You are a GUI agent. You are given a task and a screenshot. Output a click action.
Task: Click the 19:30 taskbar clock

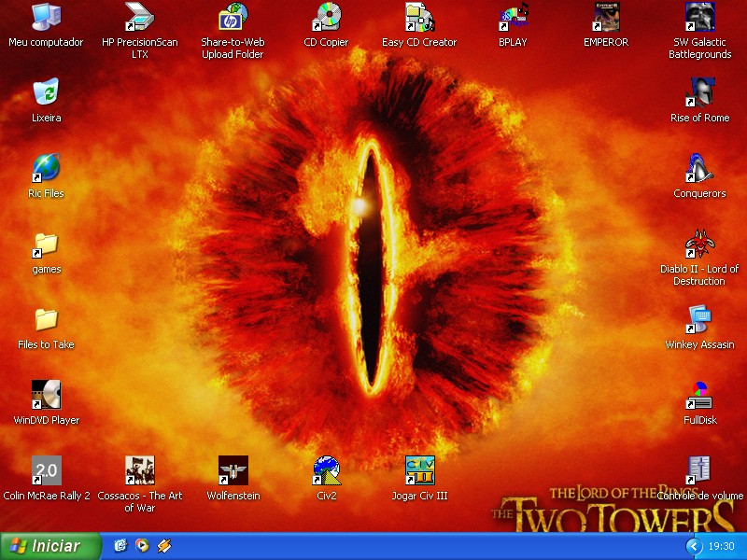click(x=721, y=546)
